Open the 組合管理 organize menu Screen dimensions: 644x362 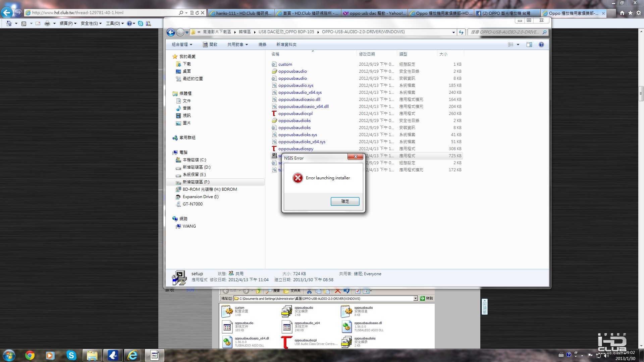pyautogui.click(x=182, y=45)
